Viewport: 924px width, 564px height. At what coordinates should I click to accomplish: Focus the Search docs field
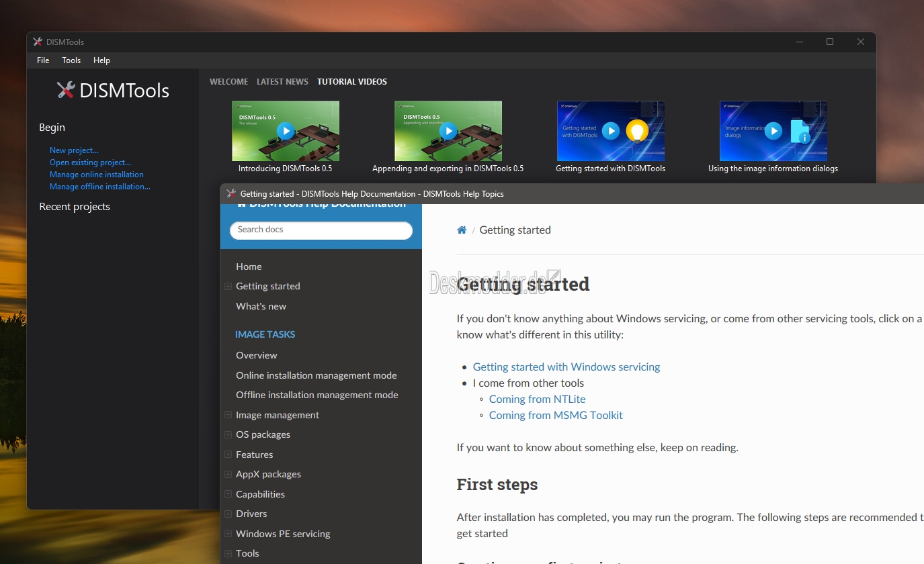click(x=321, y=230)
